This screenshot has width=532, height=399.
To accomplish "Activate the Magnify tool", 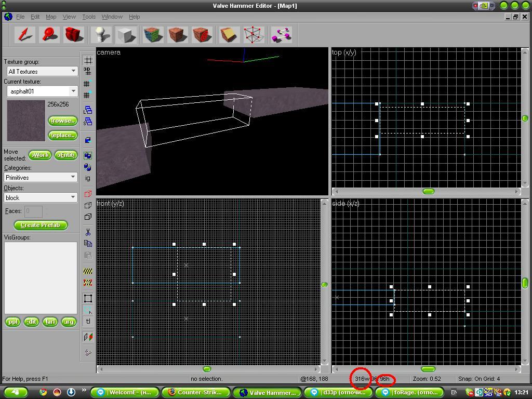I will point(49,35).
